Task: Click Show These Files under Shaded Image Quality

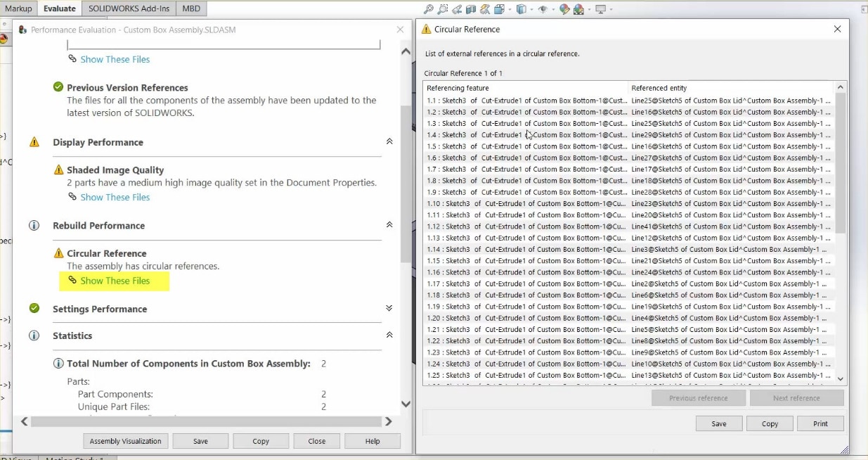Action: (x=115, y=197)
